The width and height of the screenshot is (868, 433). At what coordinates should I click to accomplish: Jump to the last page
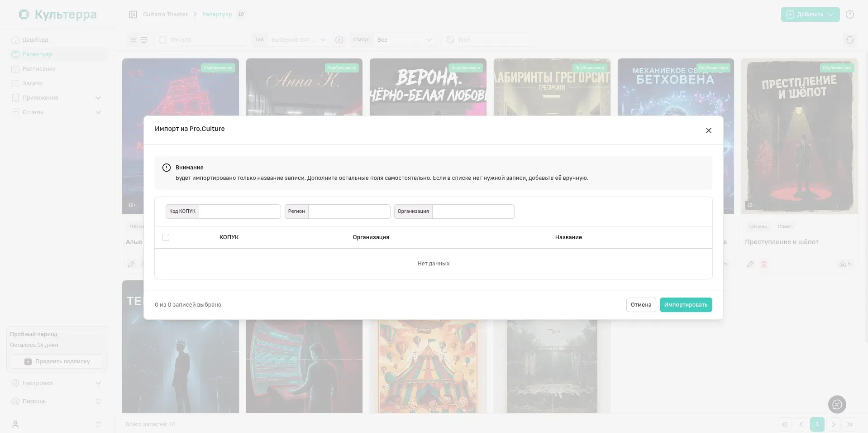pyautogui.click(x=850, y=424)
